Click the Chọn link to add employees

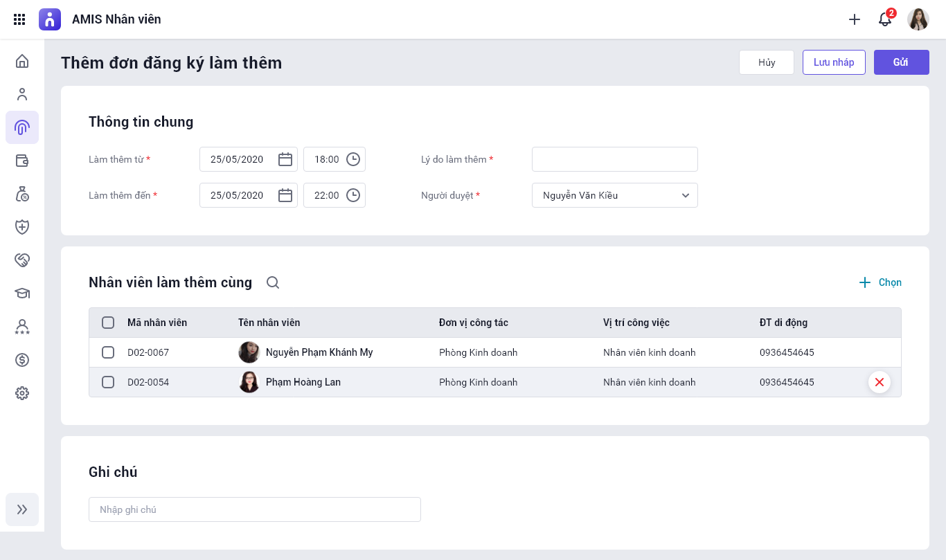tap(880, 282)
